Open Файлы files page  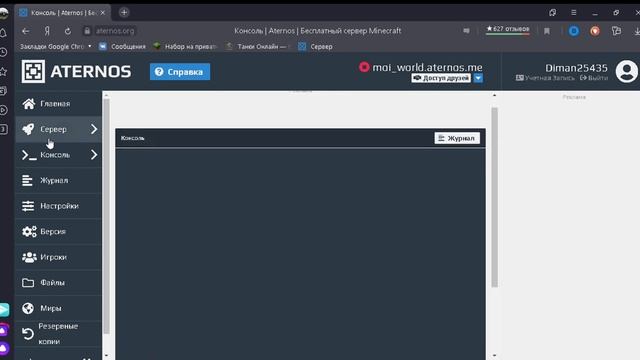(x=58, y=282)
